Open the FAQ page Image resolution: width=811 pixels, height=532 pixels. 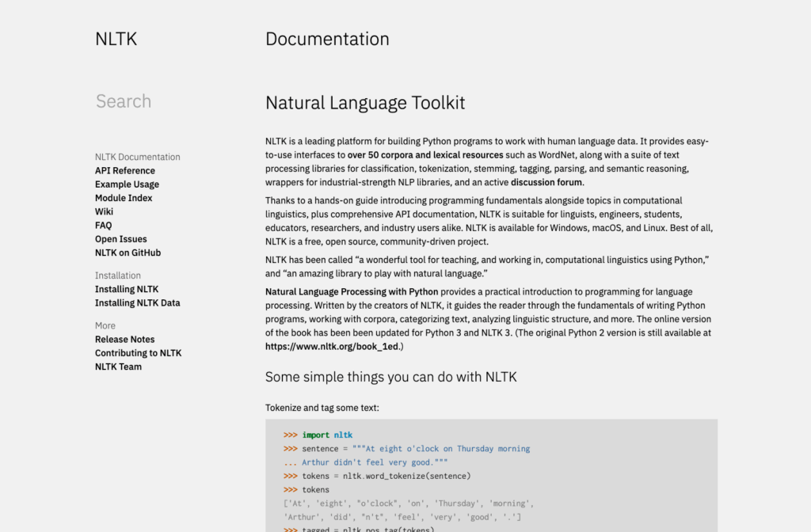click(x=103, y=225)
